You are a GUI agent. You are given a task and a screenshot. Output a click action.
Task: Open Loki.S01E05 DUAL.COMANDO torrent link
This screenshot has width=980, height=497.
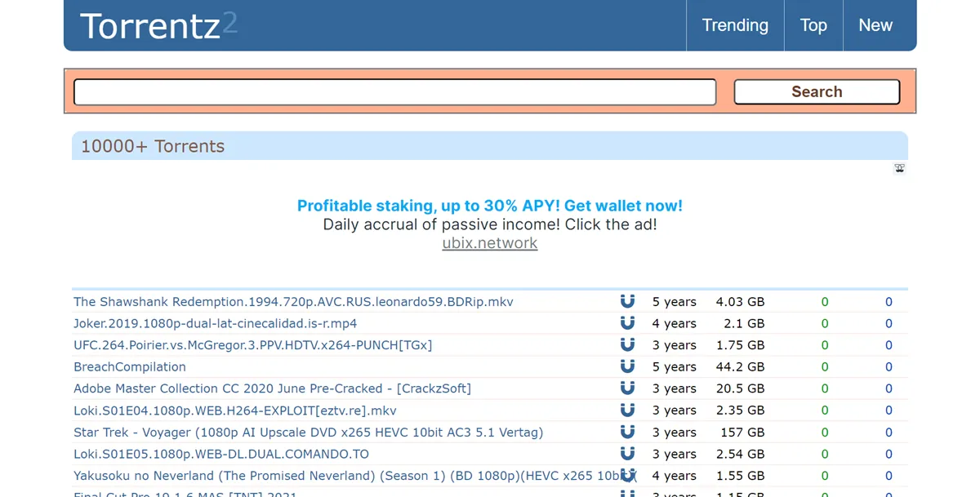[x=221, y=454]
